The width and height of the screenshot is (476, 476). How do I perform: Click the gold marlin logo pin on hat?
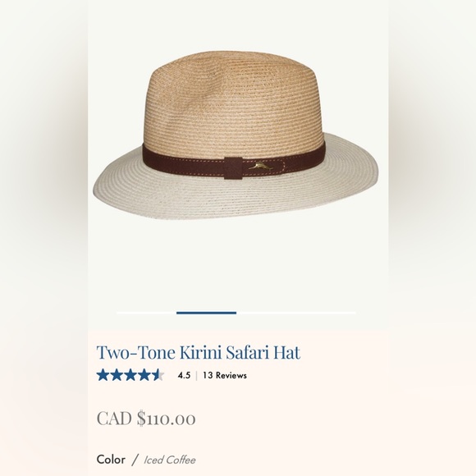point(261,167)
